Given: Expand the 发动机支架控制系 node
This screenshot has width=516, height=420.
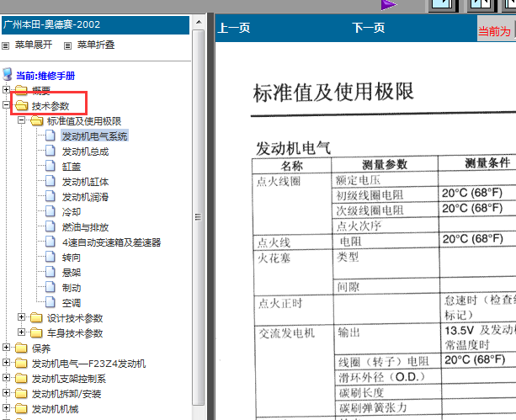Looking at the screenshot, I should click(6, 377).
